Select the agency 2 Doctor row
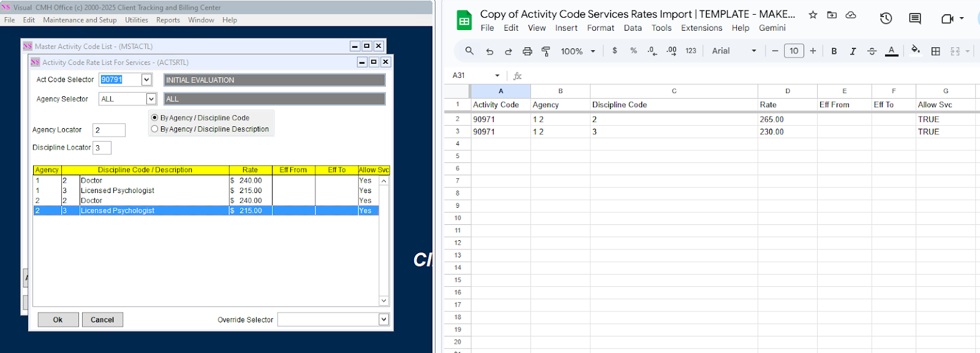 click(x=206, y=200)
